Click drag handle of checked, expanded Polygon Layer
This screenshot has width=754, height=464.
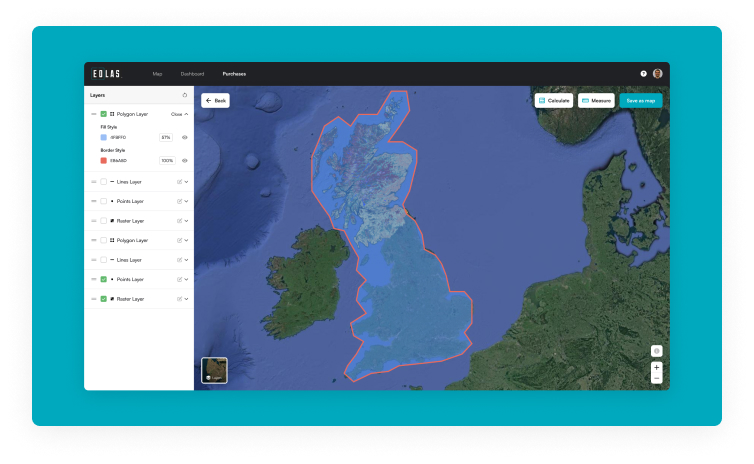(94, 114)
